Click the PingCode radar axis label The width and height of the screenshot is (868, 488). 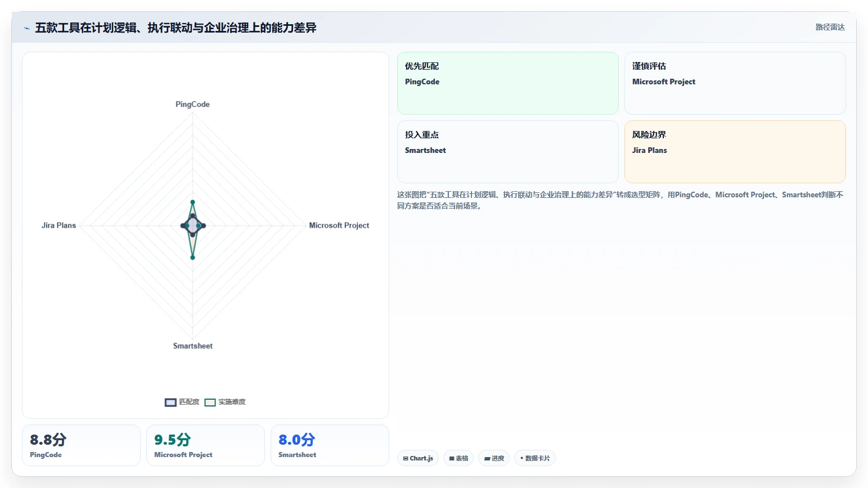(x=192, y=105)
